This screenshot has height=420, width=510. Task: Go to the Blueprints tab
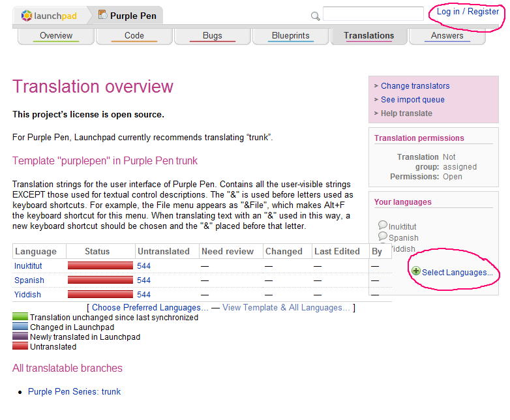(290, 35)
